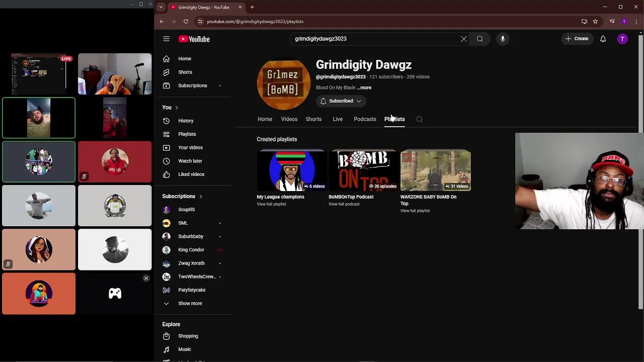Switch to channel Home tab
644x362 pixels.
coord(265,119)
